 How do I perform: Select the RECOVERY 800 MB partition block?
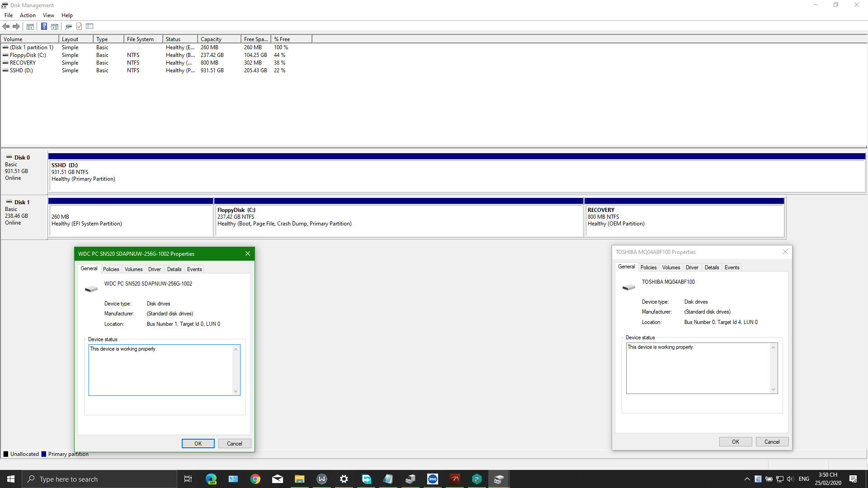tap(684, 217)
